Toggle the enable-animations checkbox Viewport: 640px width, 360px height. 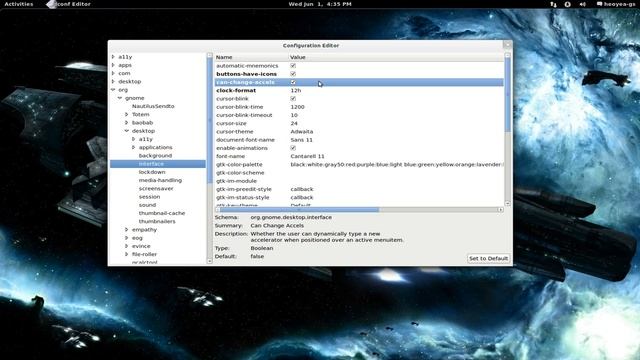(293, 148)
